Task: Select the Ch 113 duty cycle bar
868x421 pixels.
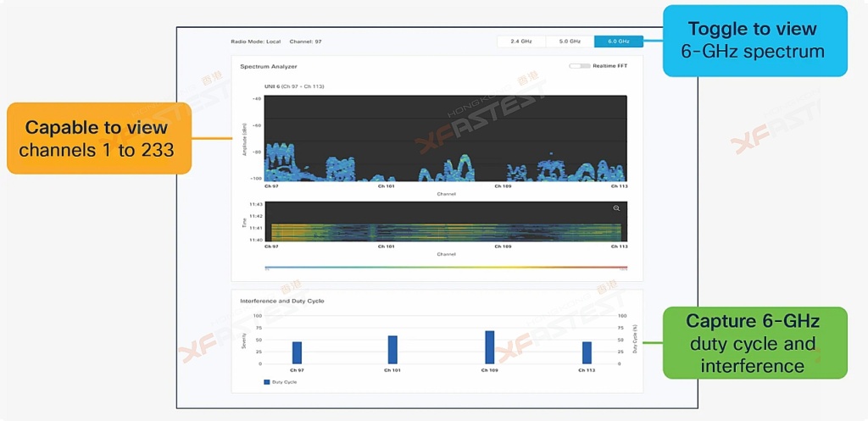Action: (587, 352)
